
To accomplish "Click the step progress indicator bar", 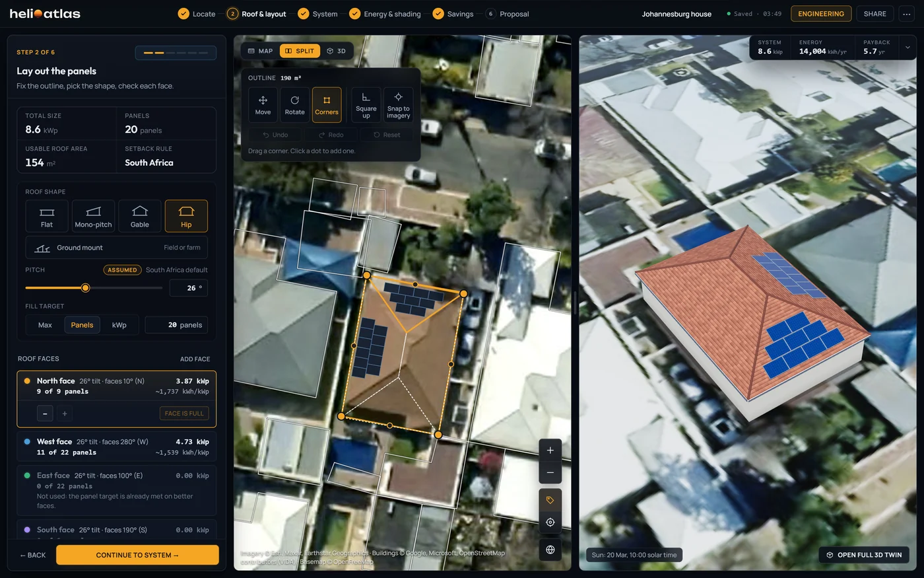I will tap(176, 53).
